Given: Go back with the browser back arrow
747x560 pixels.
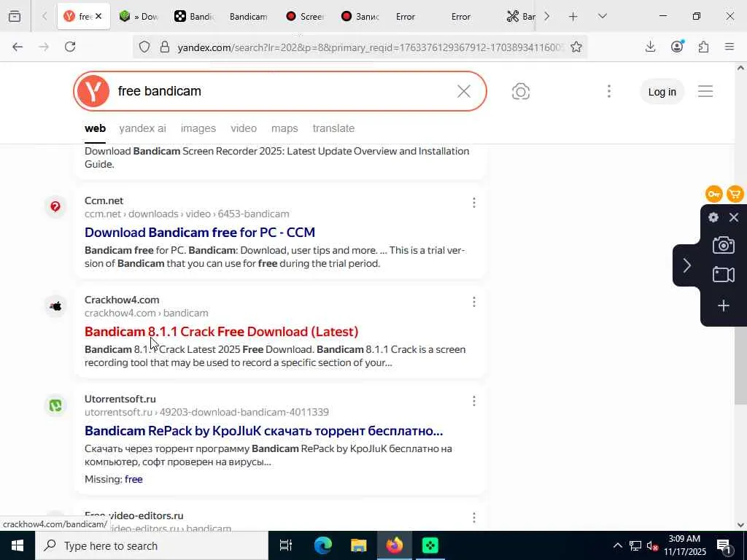Looking at the screenshot, I should click(x=18, y=47).
